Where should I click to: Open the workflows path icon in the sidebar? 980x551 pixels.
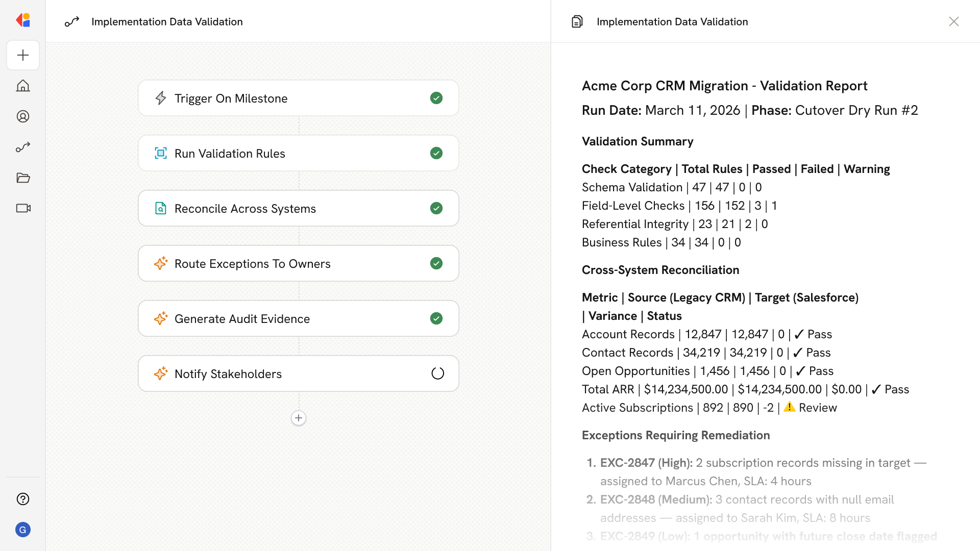(x=23, y=147)
